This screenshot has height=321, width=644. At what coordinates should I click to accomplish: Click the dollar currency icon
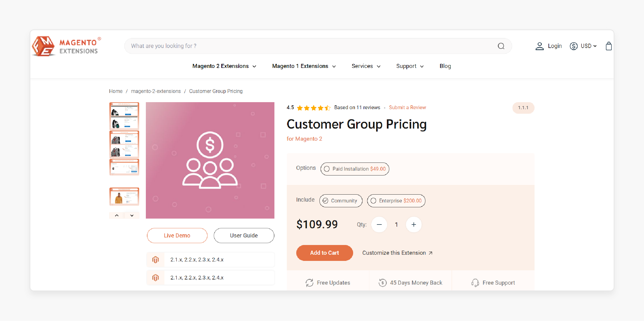(x=573, y=46)
